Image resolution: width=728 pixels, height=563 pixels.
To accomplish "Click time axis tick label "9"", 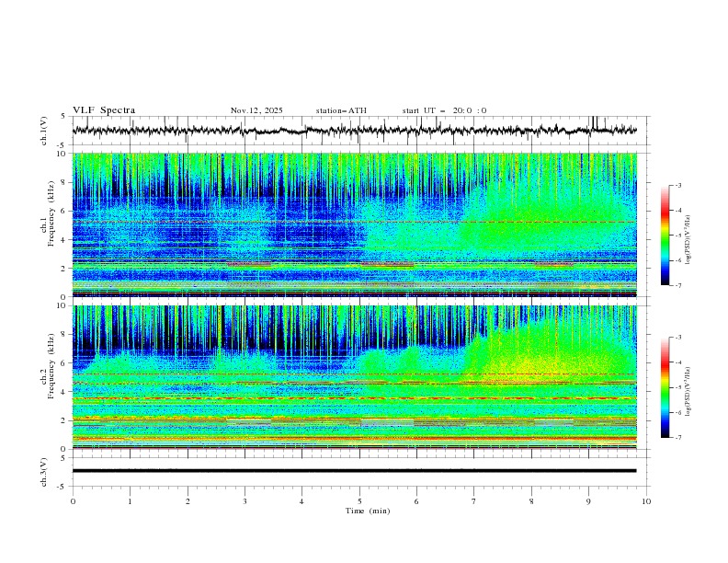I will pos(588,501).
